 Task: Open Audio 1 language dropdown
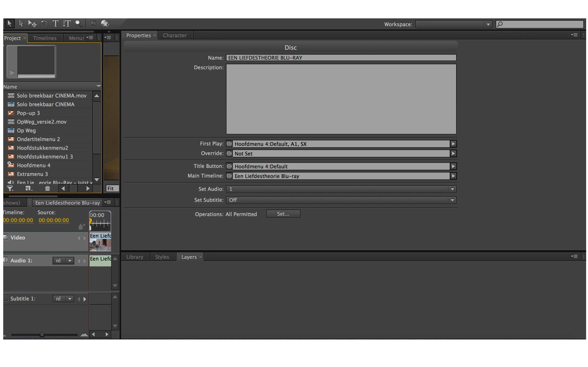[70, 260]
